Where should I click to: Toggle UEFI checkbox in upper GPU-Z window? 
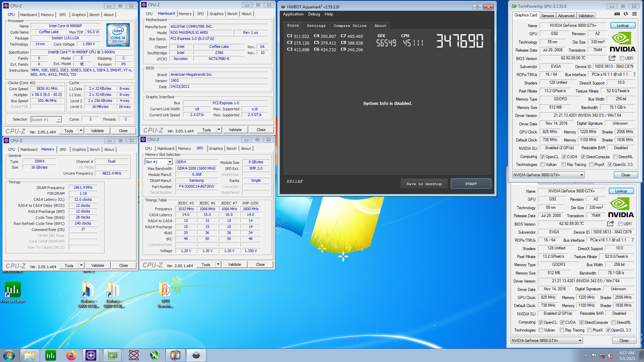point(622,58)
